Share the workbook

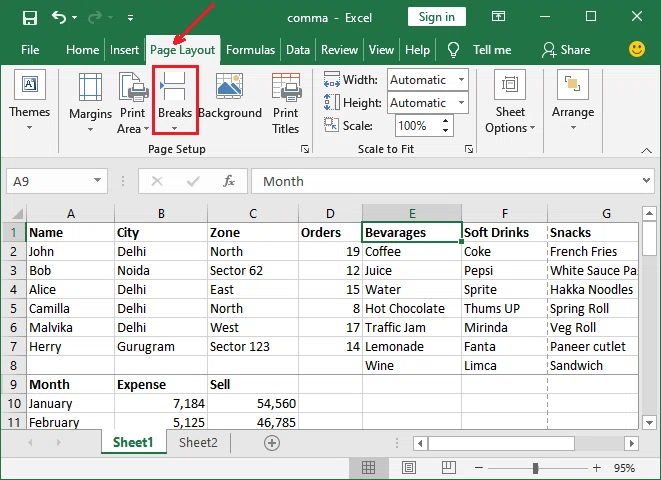pyautogui.click(x=566, y=50)
